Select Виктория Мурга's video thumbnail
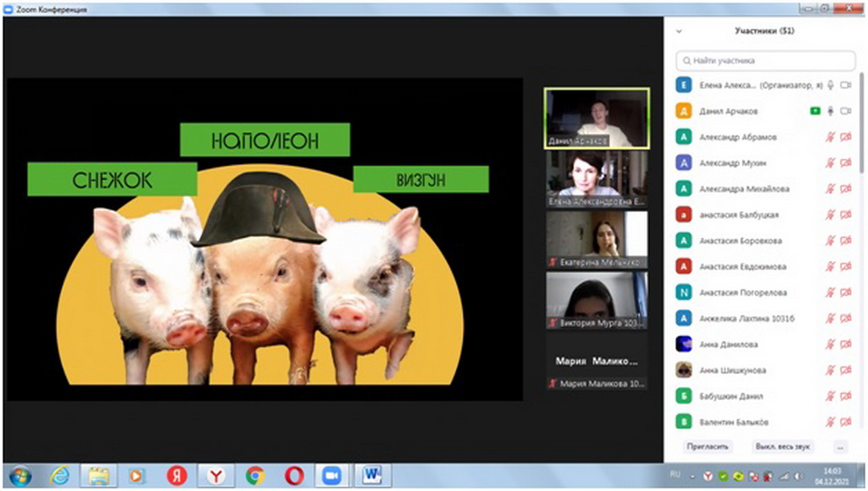The width and height of the screenshot is (868, 491). [x=597, y=300]
